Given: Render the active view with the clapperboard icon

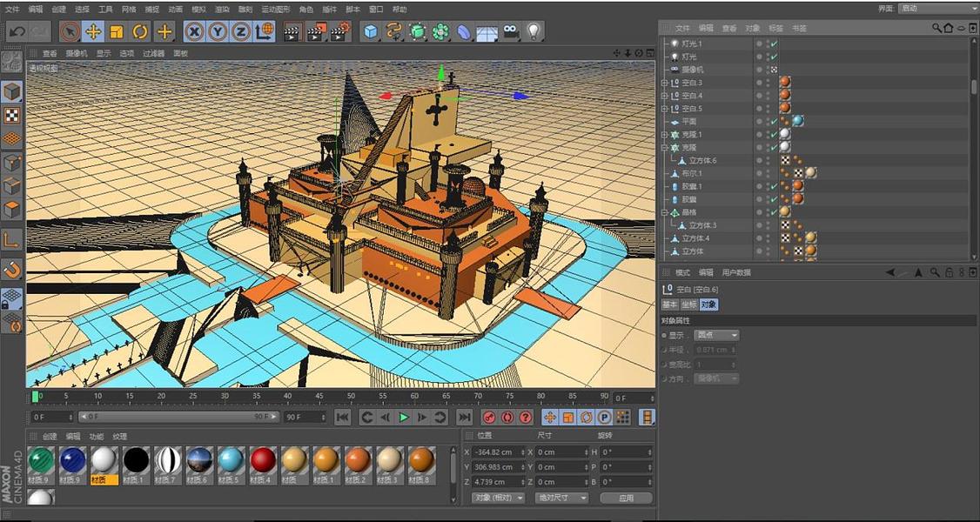Looking at the screenshot, I should tap(292, 32).
